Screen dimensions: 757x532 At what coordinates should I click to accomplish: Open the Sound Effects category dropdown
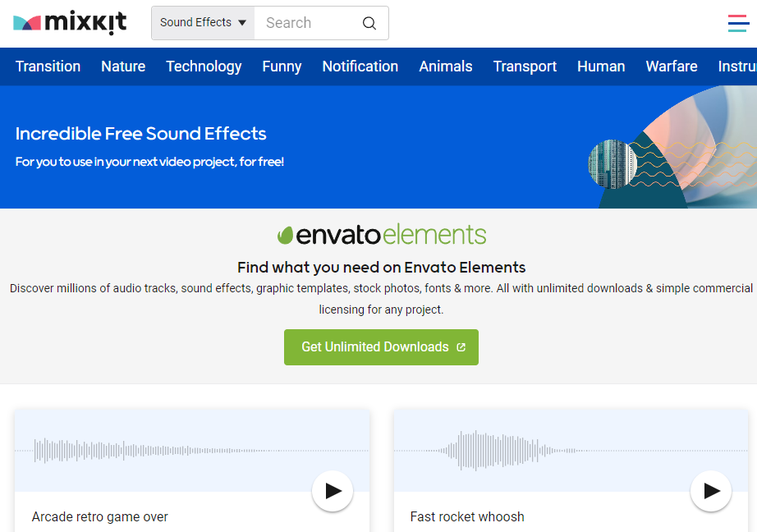[x=204, y=23]
